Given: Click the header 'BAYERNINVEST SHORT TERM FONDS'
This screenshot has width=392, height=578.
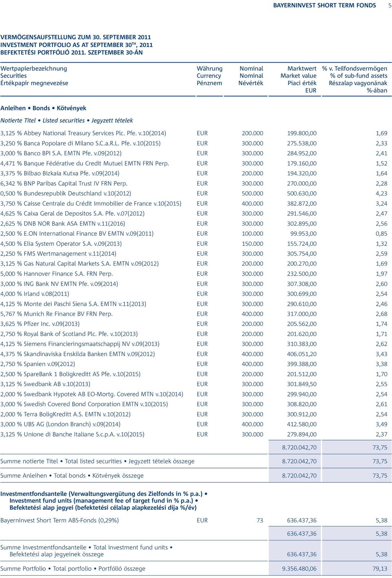Looking at the screenshot, I should 325,5.
